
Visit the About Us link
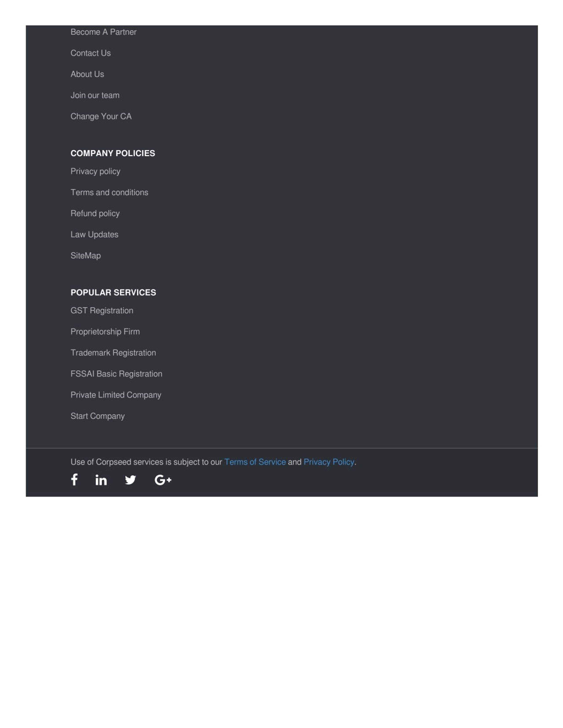[x=87, y=74]
